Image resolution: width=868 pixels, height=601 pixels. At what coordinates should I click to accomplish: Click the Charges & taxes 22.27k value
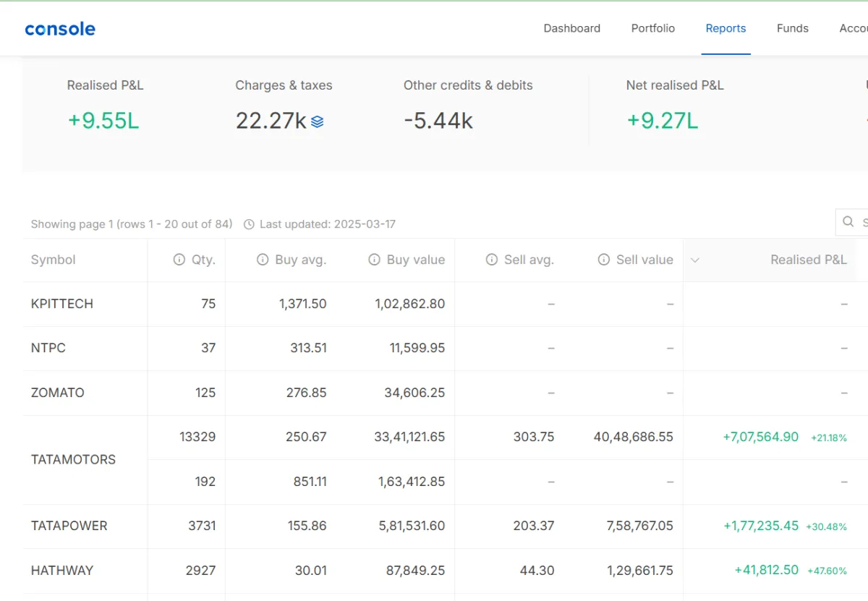click(271, 121)
